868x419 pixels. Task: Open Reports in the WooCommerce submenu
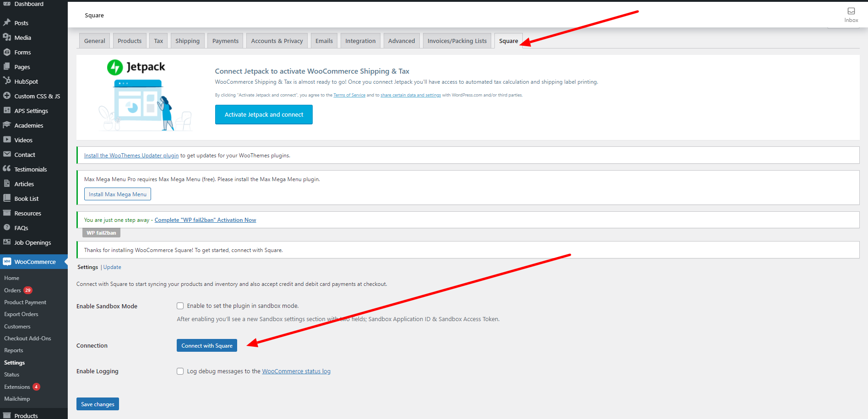14,350
